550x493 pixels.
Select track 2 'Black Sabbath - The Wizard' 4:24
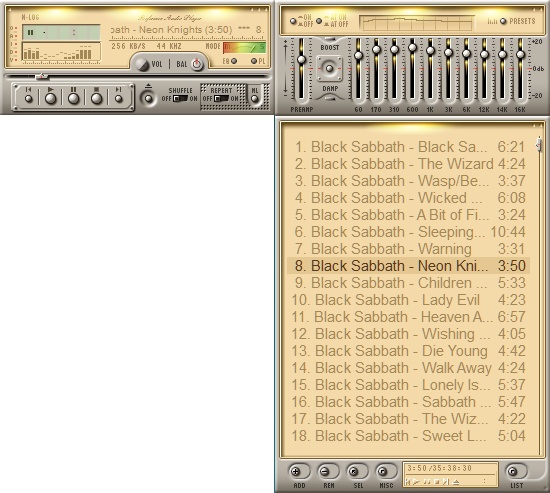409,164
